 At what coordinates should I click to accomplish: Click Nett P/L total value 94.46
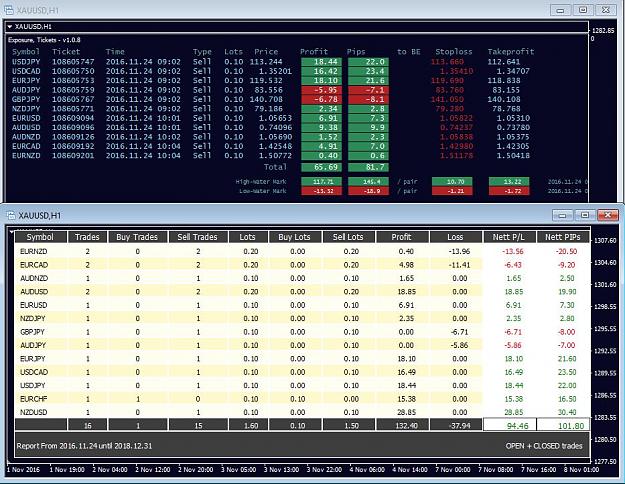pos(517,426)
